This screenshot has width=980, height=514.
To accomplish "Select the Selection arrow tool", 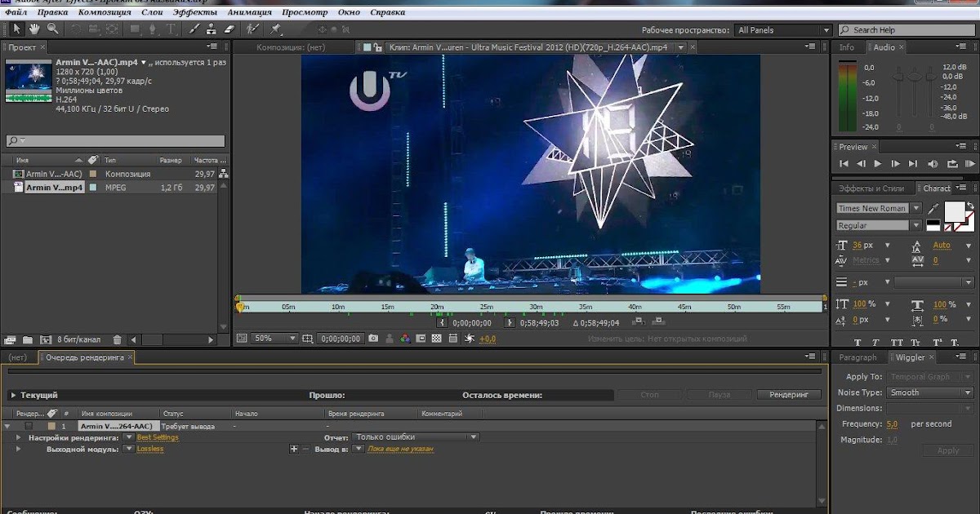I will pos(18,29).
